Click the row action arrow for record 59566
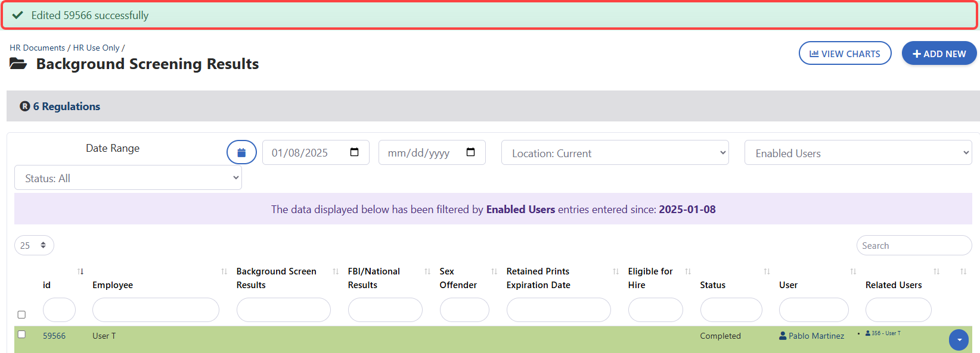Image resolution: width=980 pixels, height=353 pixels. click(x=959, y=339)
